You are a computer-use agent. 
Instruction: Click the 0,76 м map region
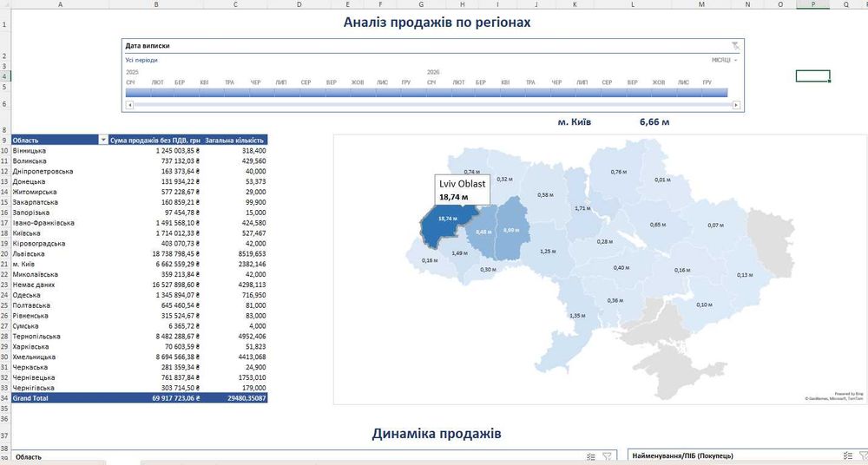tap(618, 172)
